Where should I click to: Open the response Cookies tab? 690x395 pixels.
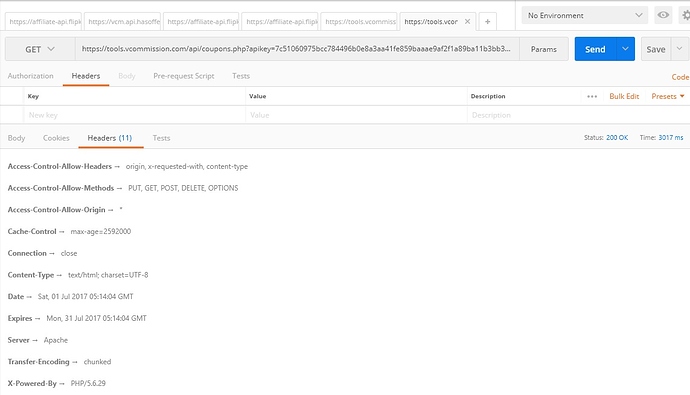click(x=56, y=138)
